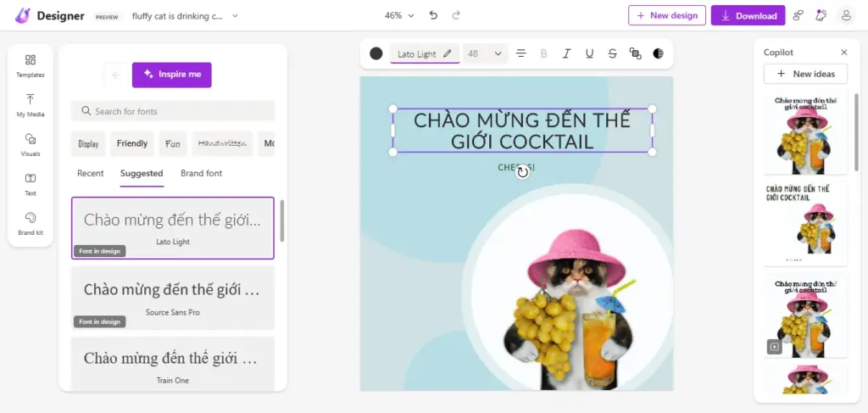This screenshot has width=868, height=413.
Task: Switch to the Recent fonts tab
Action: [90, 173]
